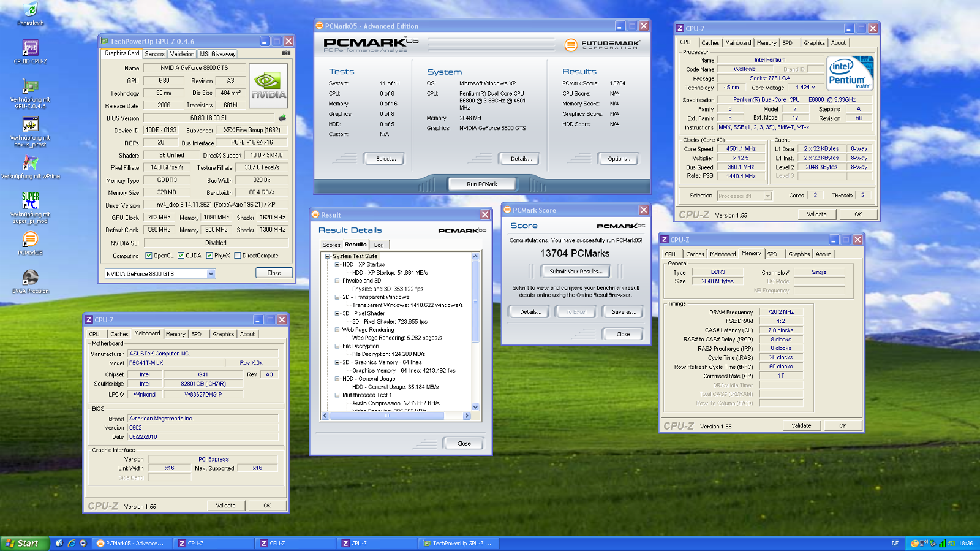This screenshot has height=551, width=980.
Task: Toggle the PhysX checkbox in GPU-Z
Action: [209, 256]
